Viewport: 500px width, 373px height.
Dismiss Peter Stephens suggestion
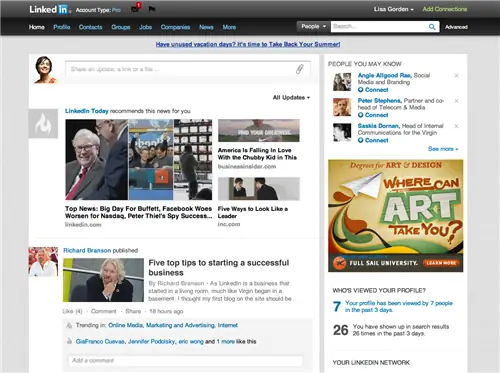pyautogui.click(x=457, y=101)
